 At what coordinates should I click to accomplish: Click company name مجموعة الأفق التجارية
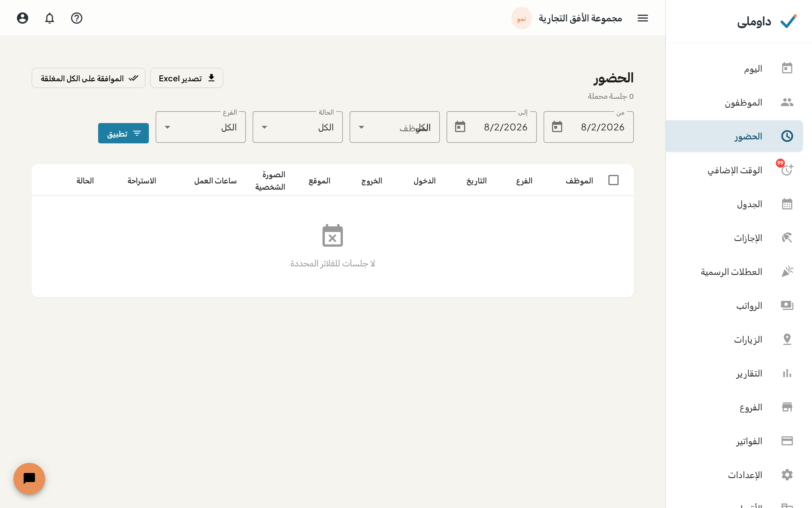pos(580,18)
